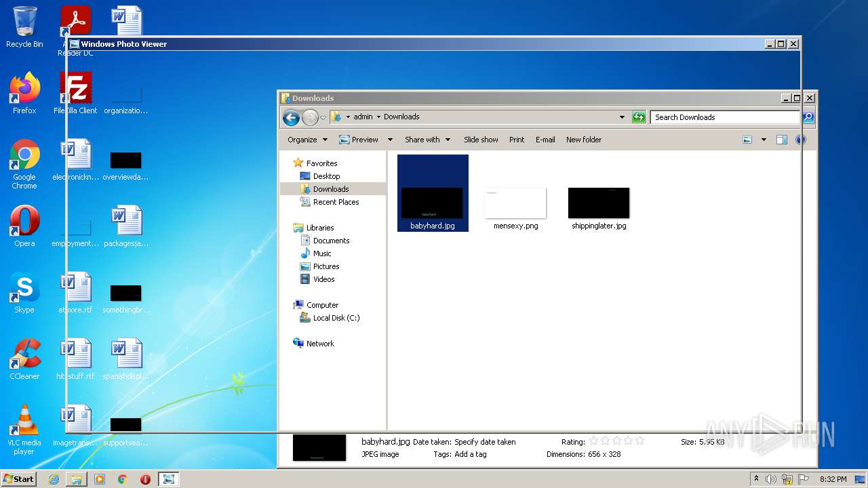Click the admin breadcrumb segment
The width and height of the screenshot is (868, 488).
coord(363,117)
